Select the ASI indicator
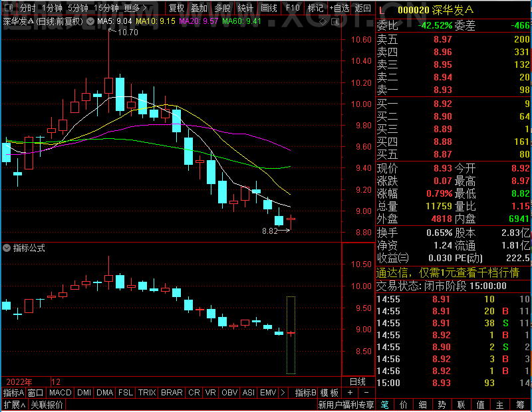Image resolution: width=532 pixels, height=412 pixels. pos(248,393)
